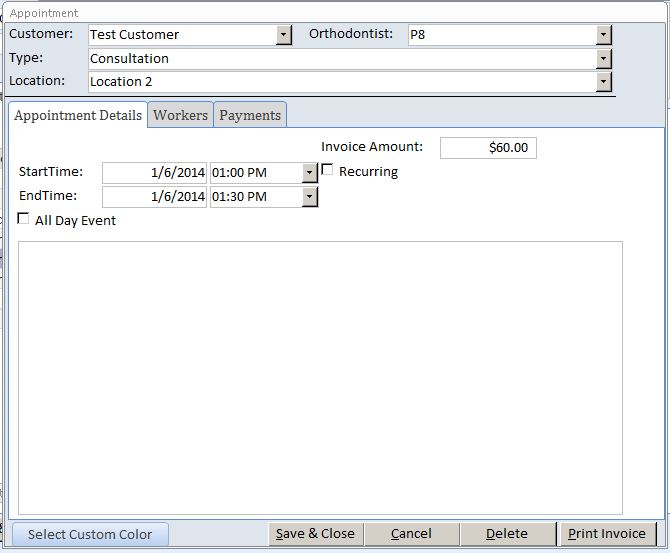Image resolution: width=670 pixels, height=553 pixels.
Task: Click the Cancel button
Action: tap(411, 534)
